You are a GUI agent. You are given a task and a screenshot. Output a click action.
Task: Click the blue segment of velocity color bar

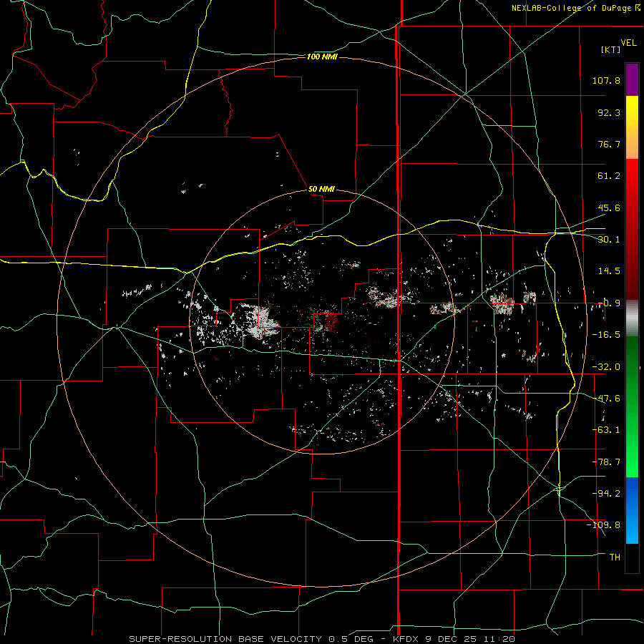(632, 510)
